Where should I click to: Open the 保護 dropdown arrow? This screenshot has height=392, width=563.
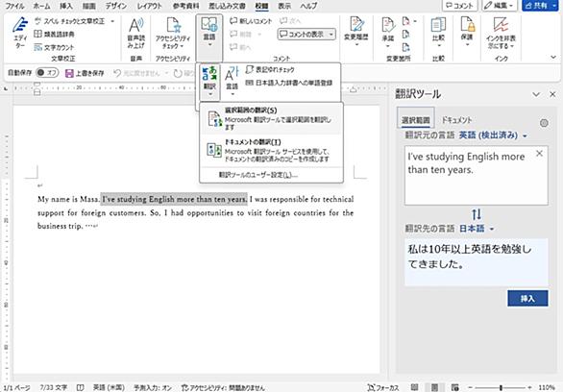click(x=467, y=45)
